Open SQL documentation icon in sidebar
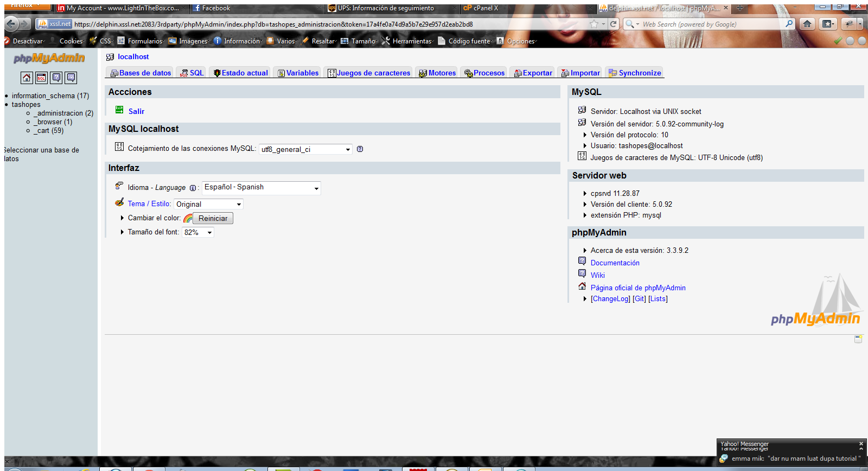 tap(71, 78)
